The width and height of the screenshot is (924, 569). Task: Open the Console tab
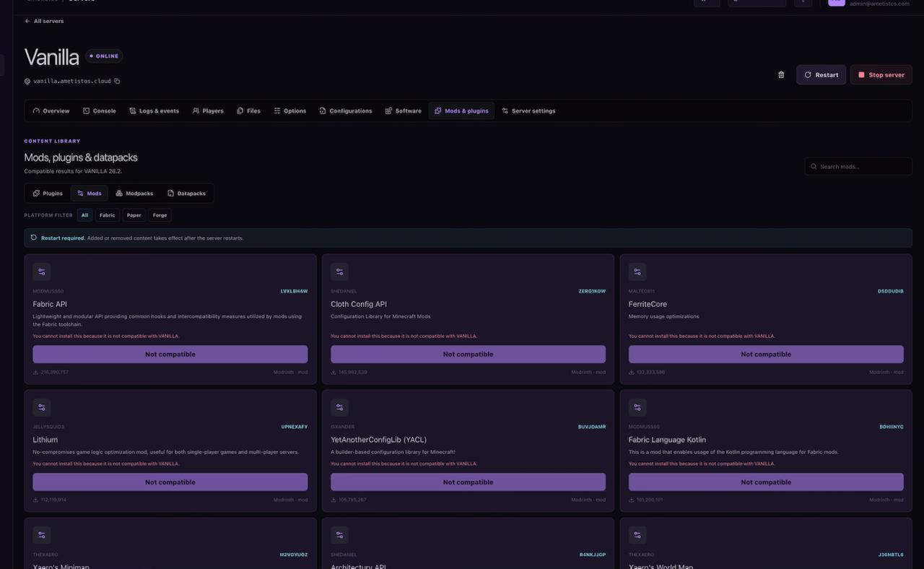(100, 110)
